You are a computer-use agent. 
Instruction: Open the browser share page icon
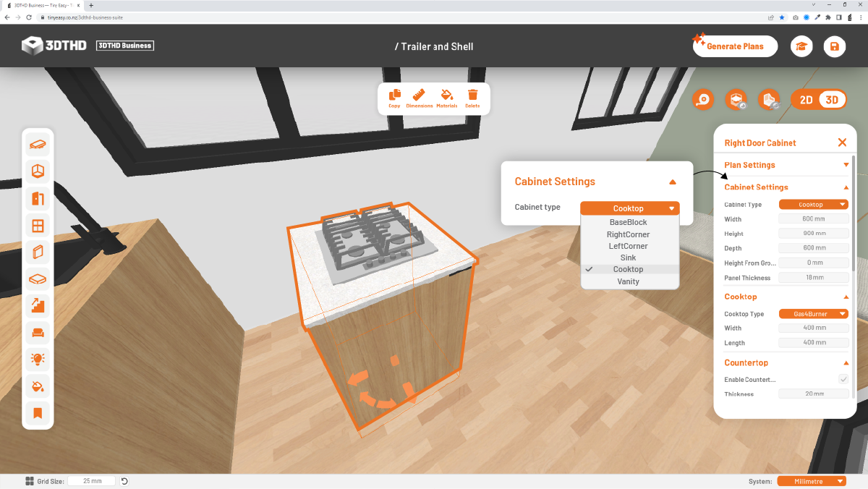tap(770, 17)
